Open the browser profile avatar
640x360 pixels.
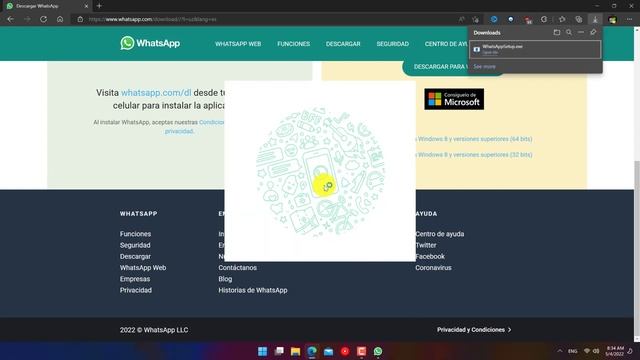click(612, 19)
